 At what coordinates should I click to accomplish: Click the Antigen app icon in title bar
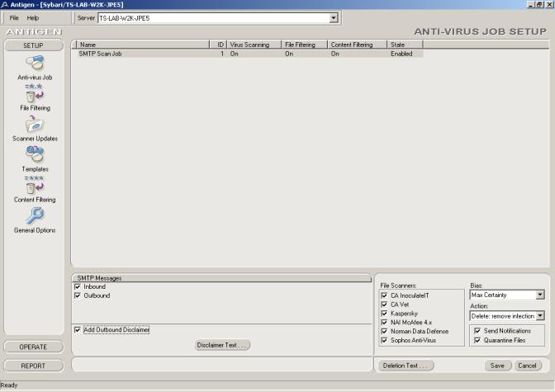click(x=5, y=5)
